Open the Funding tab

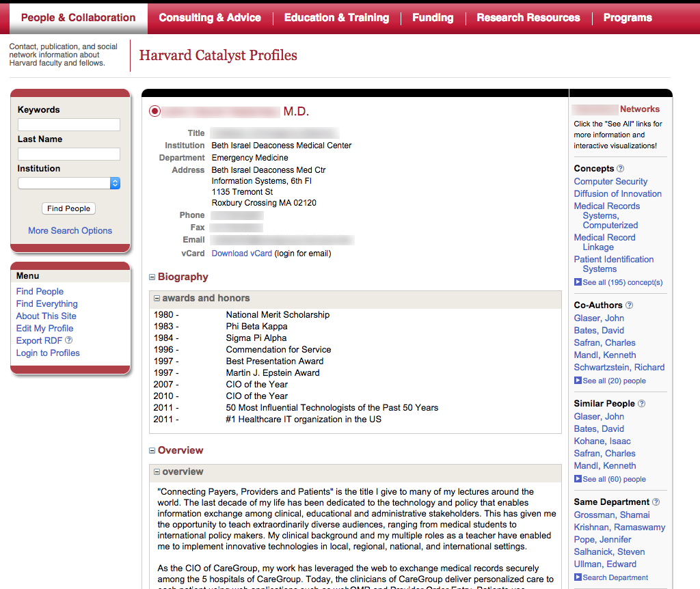tap(433, 18)
